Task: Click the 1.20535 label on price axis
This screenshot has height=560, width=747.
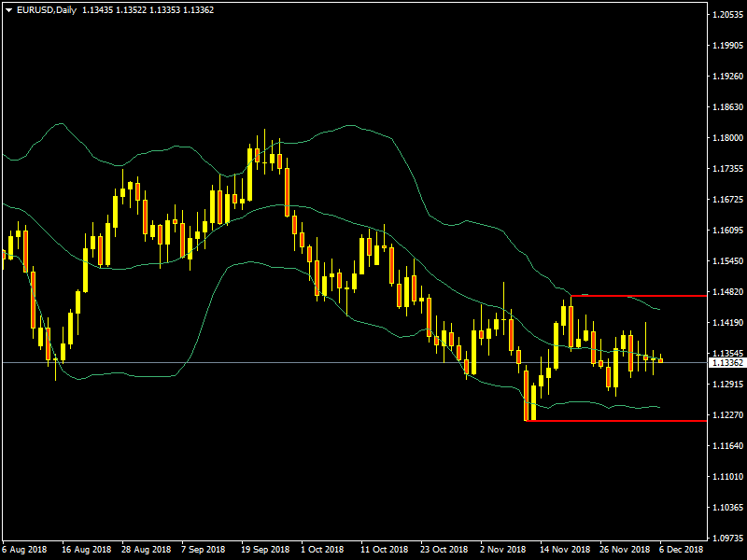Action: point(726,15)
